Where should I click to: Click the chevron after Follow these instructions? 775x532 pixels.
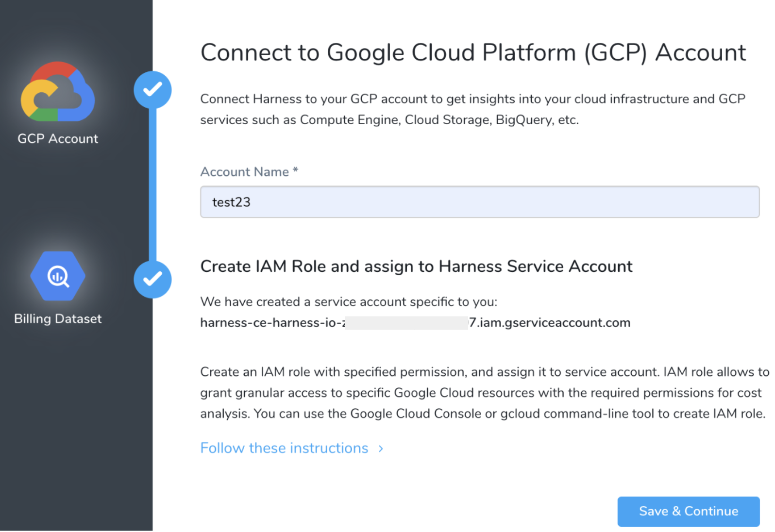point(381,449)
